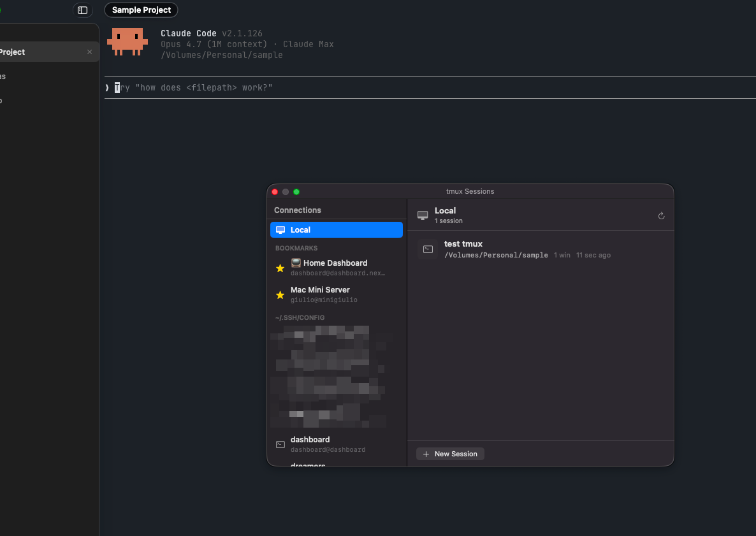Click the tmux Sessions window title
Screen dimensions: 756x536
point(470,191)
